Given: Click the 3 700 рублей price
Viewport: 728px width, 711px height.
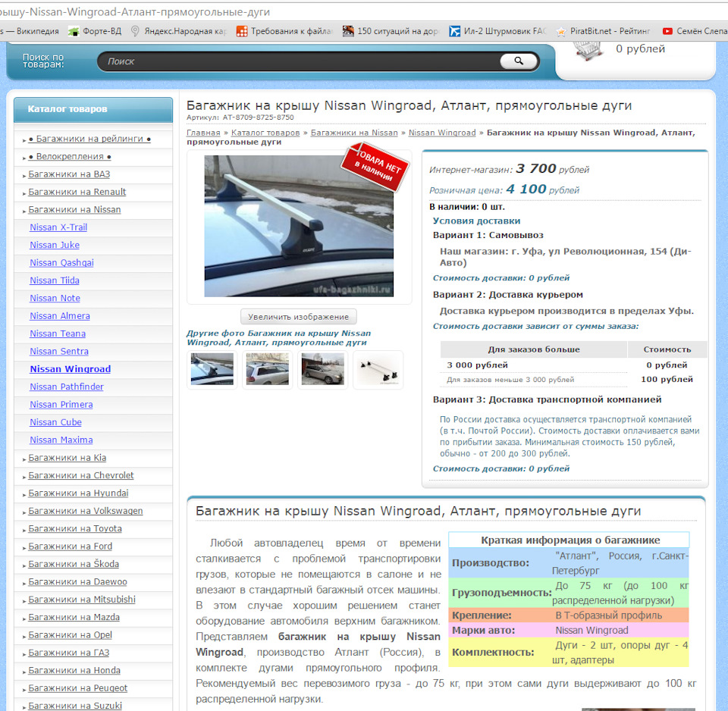Looking at the screenshot, I should [553, 169].
